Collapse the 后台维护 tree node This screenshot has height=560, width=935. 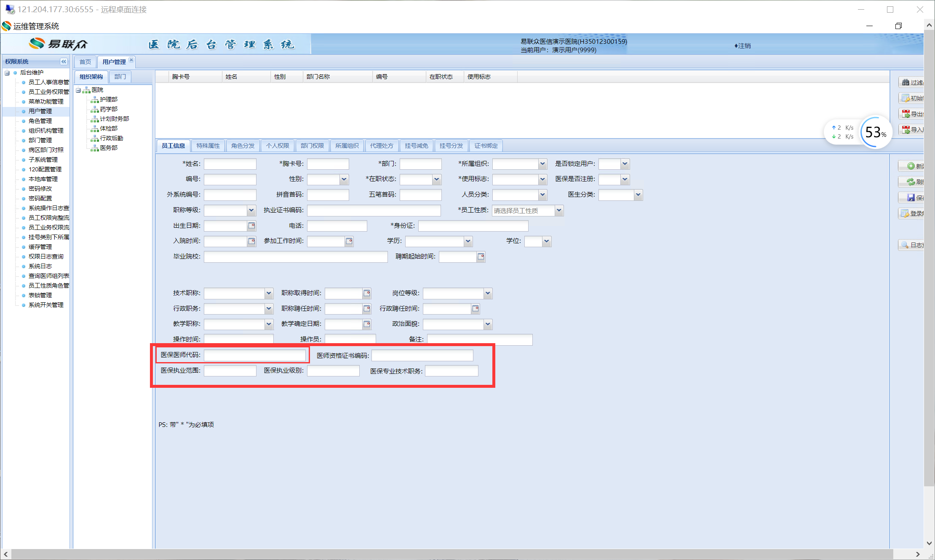click(7, 73)
